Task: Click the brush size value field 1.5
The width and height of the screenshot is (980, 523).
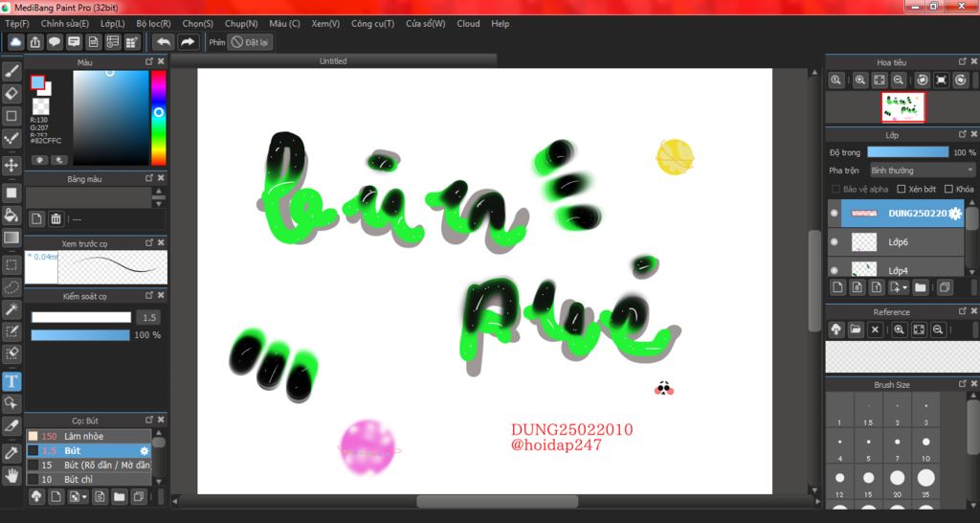Action: [x=148, y=317]
